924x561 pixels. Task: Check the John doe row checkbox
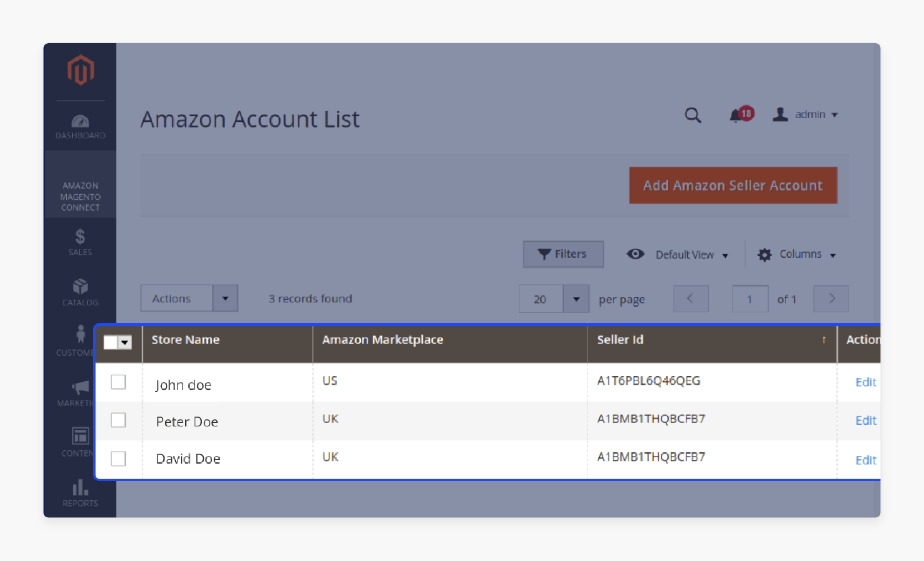click(118, 382)
